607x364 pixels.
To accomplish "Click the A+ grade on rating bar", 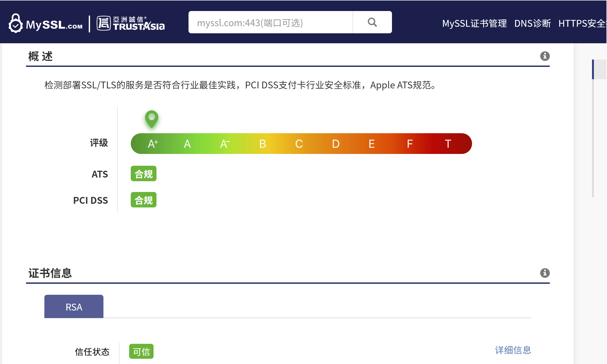I will tap(153, 144).
